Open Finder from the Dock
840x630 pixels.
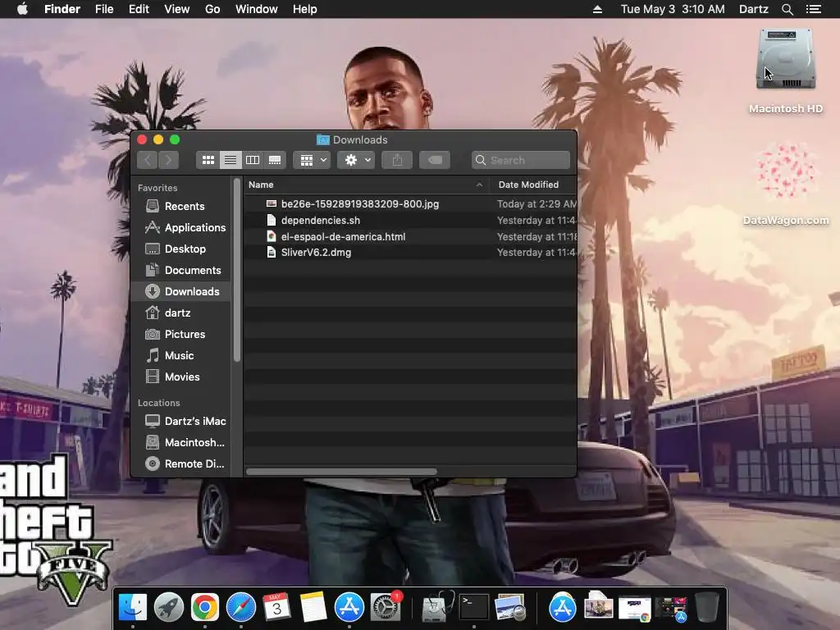(132, 608)
